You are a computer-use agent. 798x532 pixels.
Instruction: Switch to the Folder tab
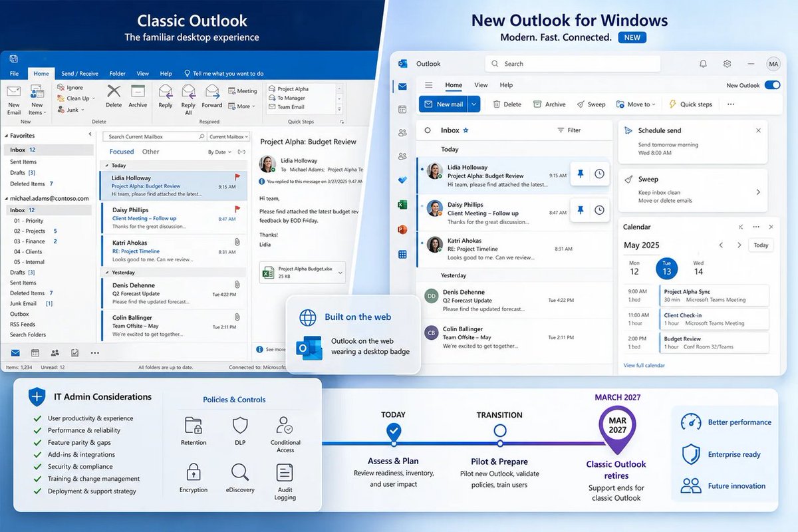tap(117, 73)
